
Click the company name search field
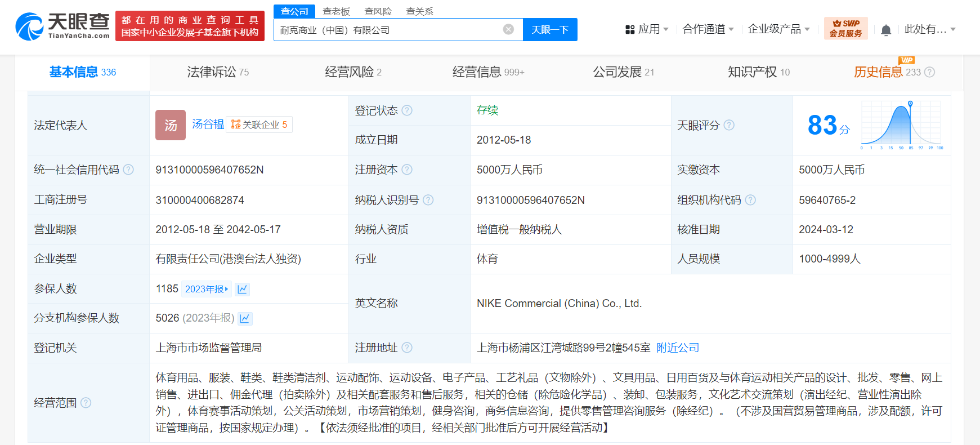[x=388, y=30]
